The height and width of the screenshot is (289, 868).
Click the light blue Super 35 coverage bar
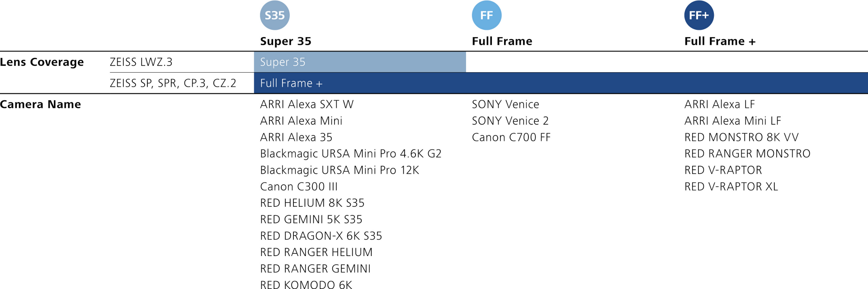coord(360,62)
